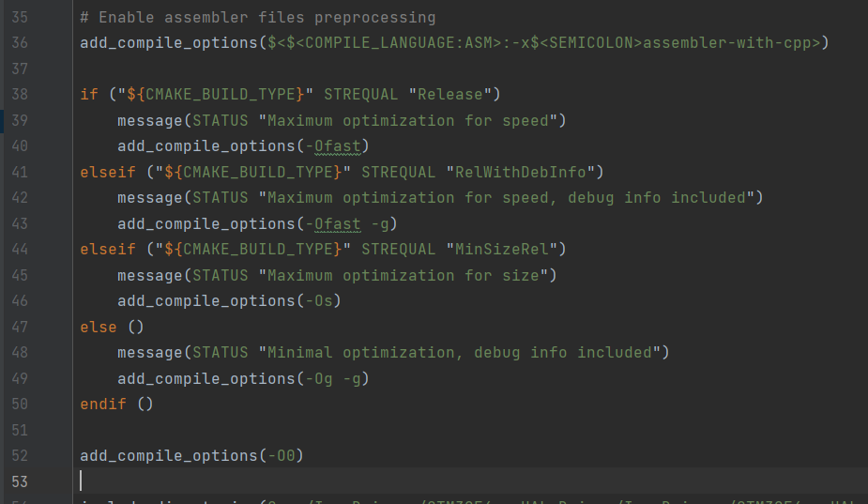The height and width of the screenshot is (504, 868).
Task: Click the underlined -Ofast flag on line 43
Action: coord(338,223)
